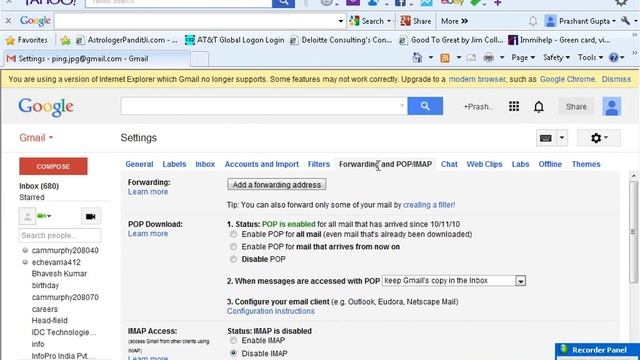Dismiss the unsupported browser warning

click(616, 79)
